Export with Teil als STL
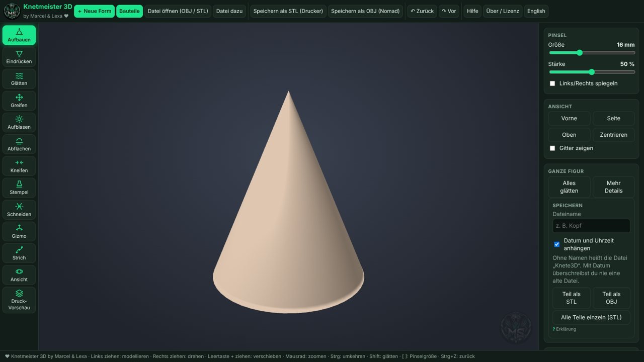This screenshot has height=362, width=644. pyautogui.click(x=571, y=298)
